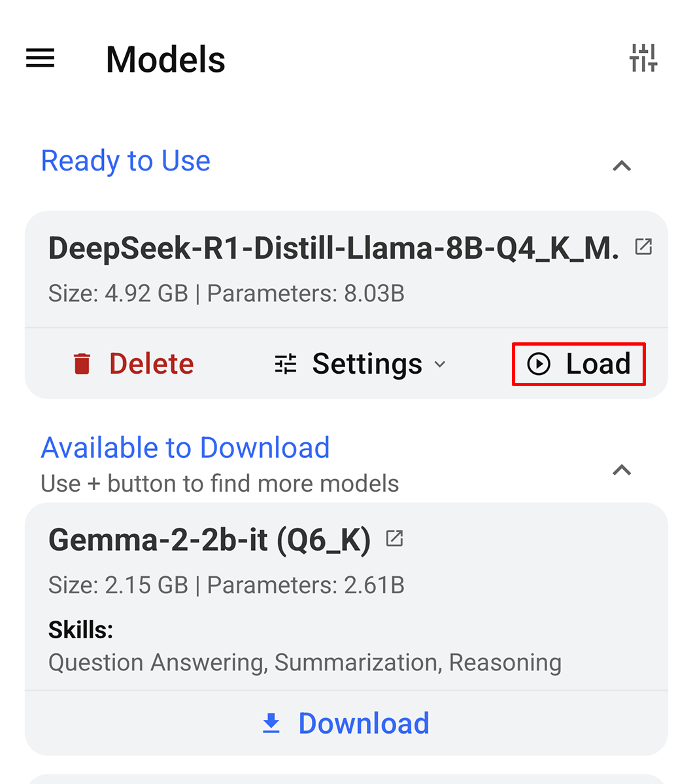The height and width of the screenshot is (784, 693).
Task: Click the download arrow icon for Gemma
Action: (x=271, y=723)
